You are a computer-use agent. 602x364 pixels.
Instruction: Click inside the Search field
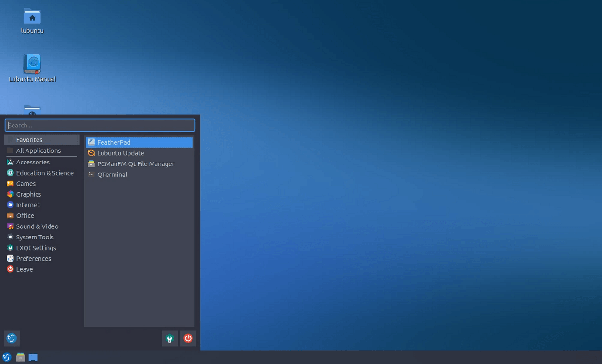[100, 125]
